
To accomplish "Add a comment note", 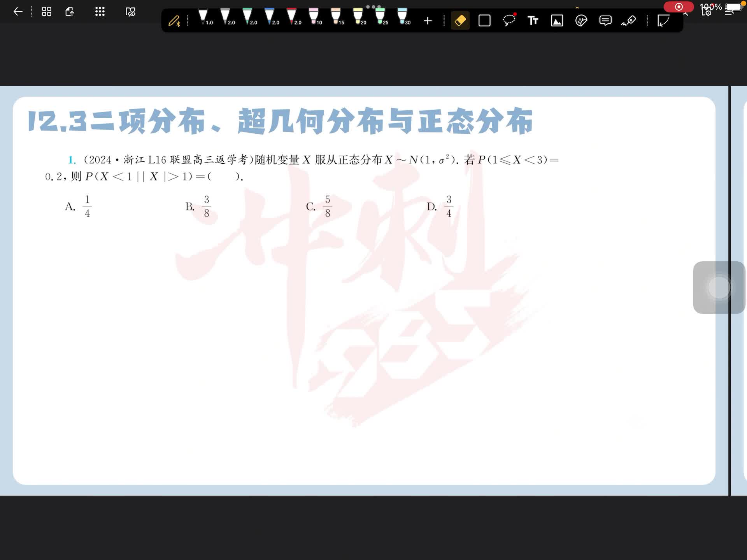I will tap(605, 20).
